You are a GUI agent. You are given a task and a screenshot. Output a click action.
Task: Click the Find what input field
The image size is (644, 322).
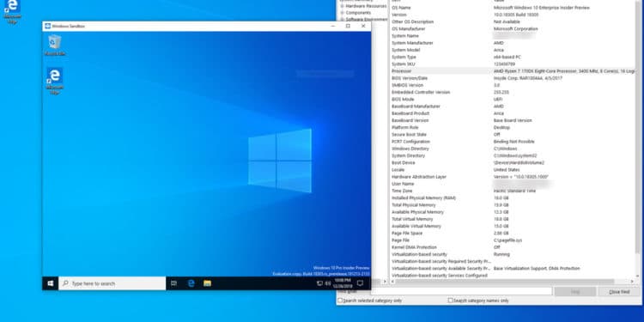coord(462,291)
